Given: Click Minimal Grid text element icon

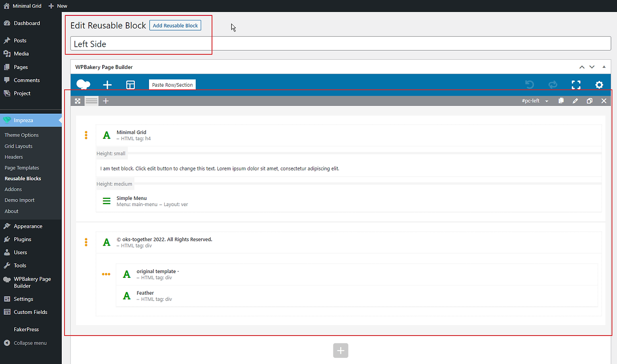Looking at the screenshot, I should pos(107,135).
